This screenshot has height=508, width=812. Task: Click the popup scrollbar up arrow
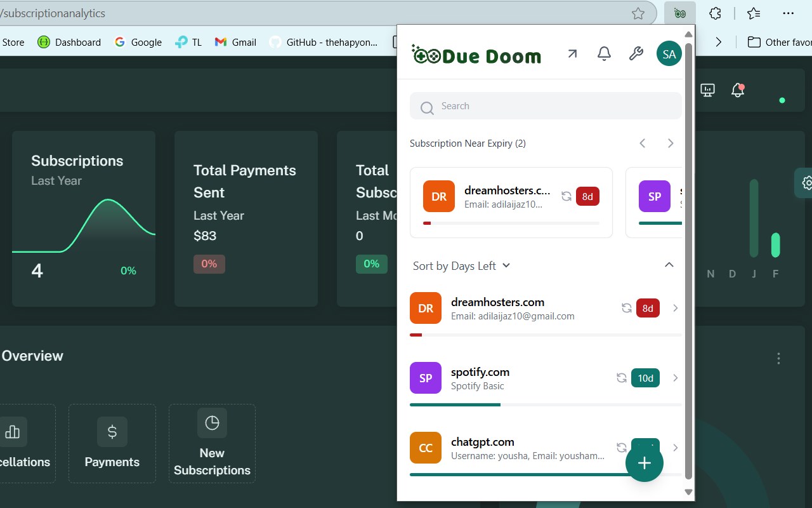688,34
